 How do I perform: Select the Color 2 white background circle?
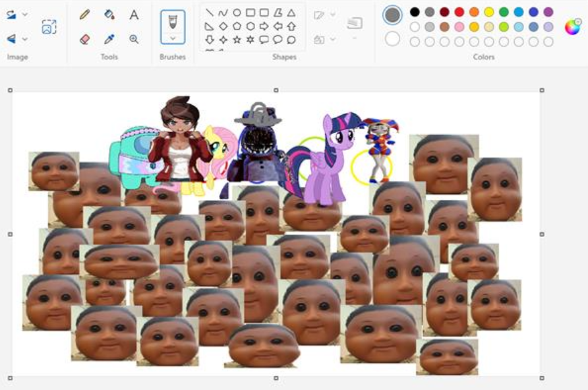(x=393, y=39)
